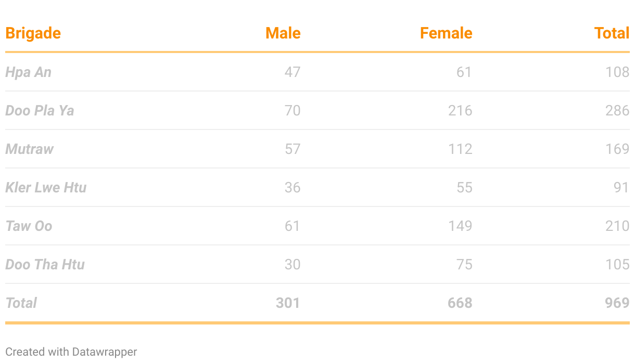The width and height of the screenshot is (635, 364).
Task: Click Hpa An male value 47
Action: click(x=293, y=72)
